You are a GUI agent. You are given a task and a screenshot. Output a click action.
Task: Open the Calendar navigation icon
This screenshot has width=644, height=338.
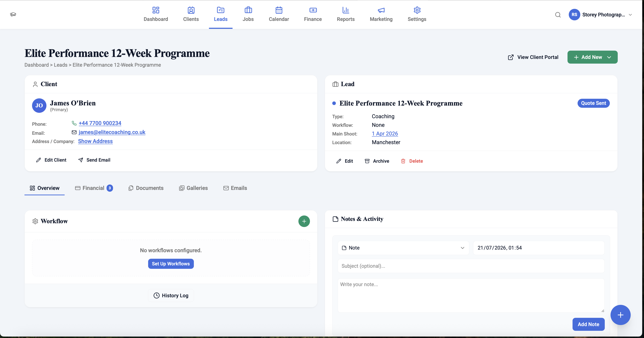click(x=279, y=10)
